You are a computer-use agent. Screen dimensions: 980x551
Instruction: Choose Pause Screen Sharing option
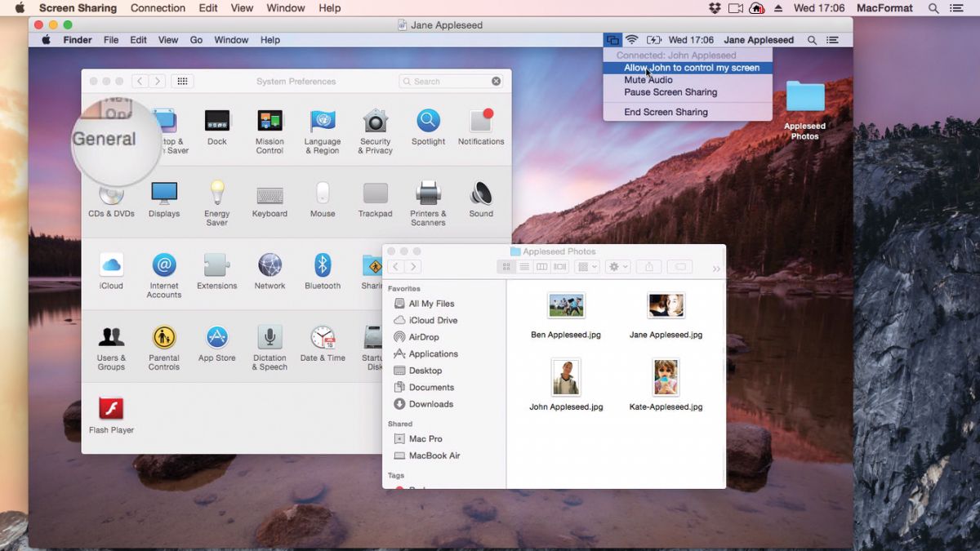670,92
